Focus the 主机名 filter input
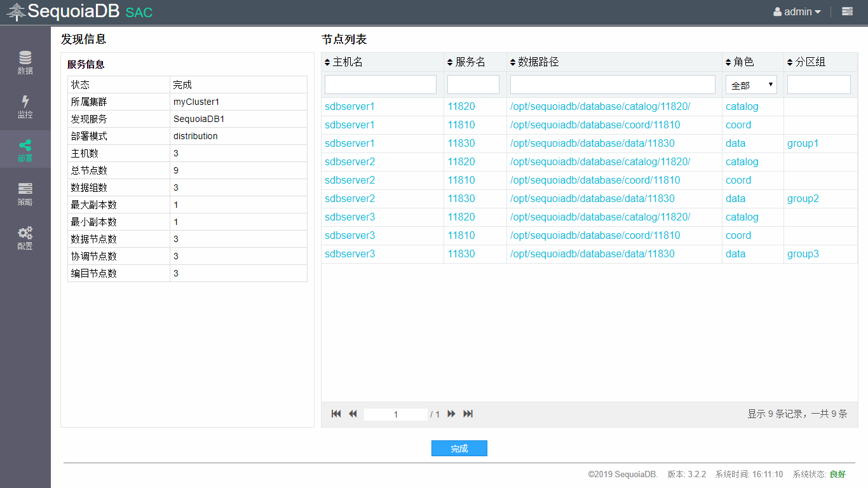Image resolution: width=868 pixels, height=488 pixels. pos(381,85)
